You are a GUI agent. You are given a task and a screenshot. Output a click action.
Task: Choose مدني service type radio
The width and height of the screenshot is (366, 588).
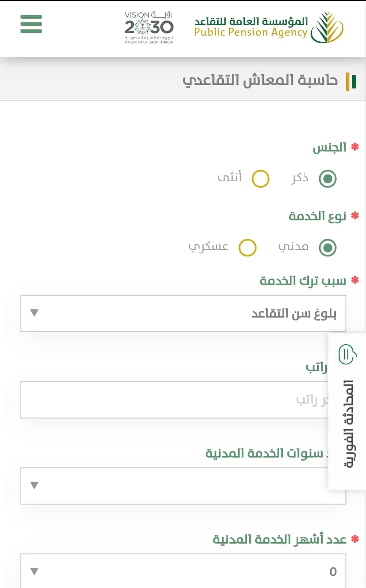click(x=328, y=247)
